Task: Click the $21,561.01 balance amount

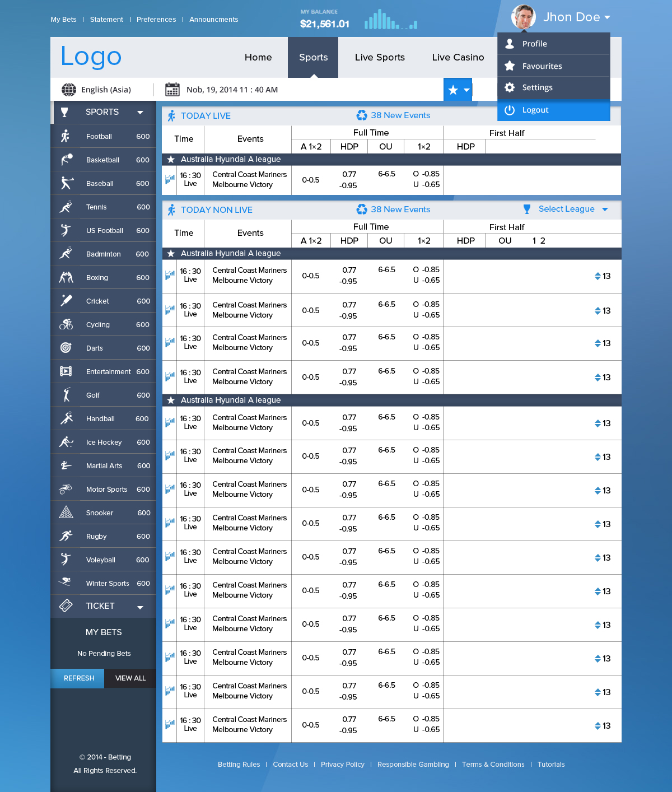Action: pyautogui.click(x=325, y=24)
